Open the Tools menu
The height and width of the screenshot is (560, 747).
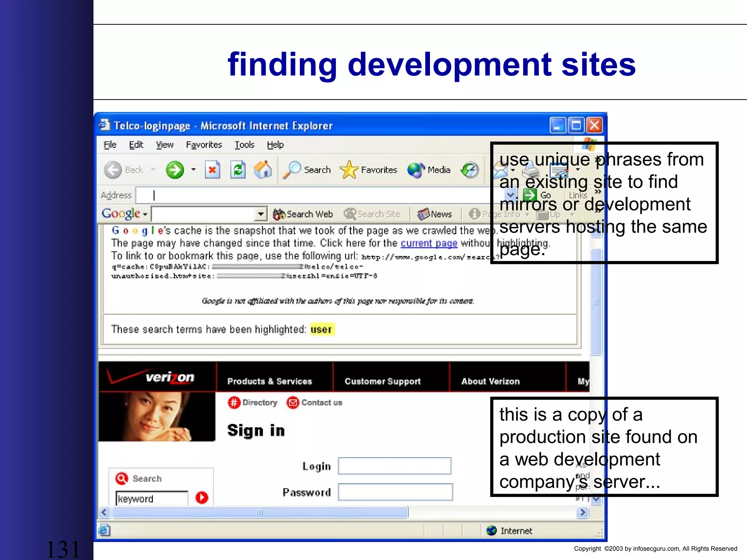coord(244,145)
